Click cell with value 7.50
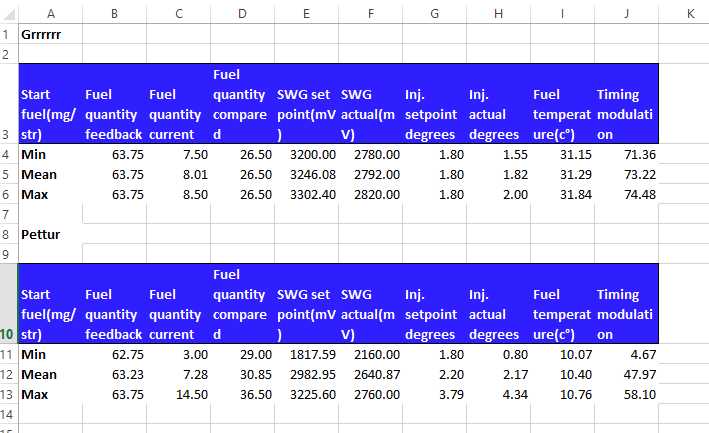The image size is (709, 433). pyautogui.click(x=179, y=154)
